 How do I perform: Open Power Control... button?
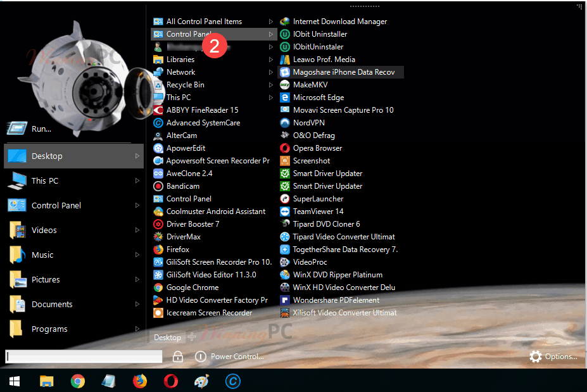click(x=229, y=357)
